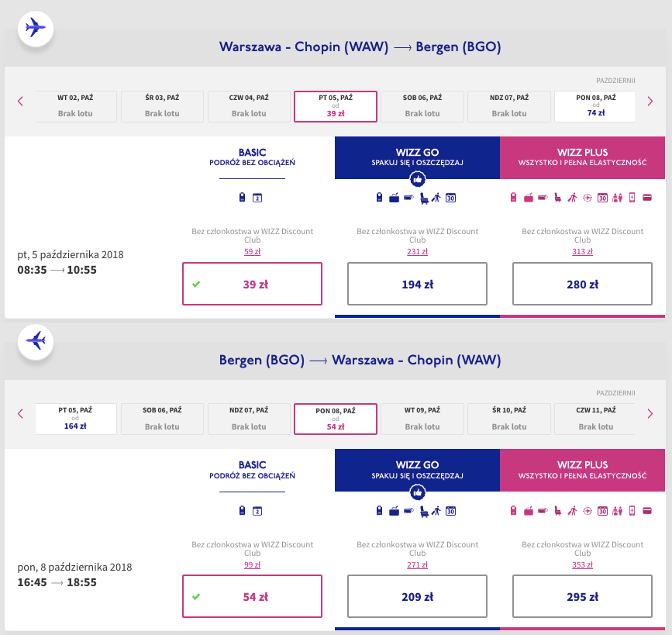The height and width of the screenshot is (635, 672).
Task: Click thumbs-up badge on return WIZZ GO
Action: coord(417,492)
